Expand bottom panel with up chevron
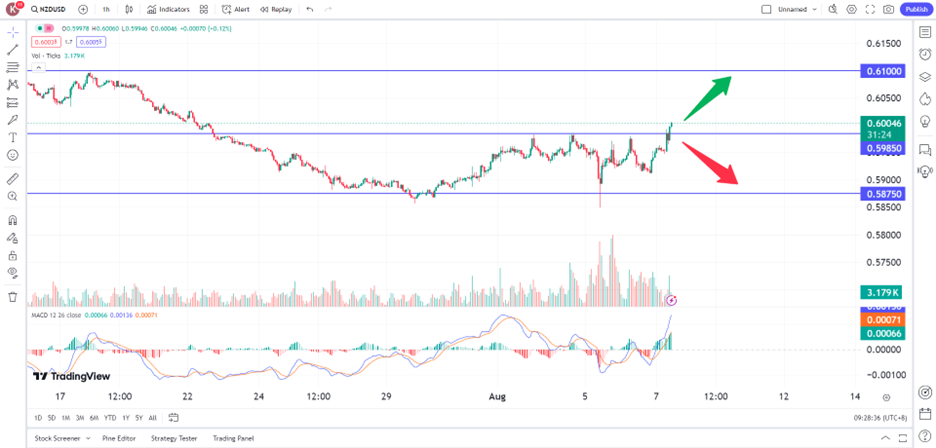 click(885, 438)
